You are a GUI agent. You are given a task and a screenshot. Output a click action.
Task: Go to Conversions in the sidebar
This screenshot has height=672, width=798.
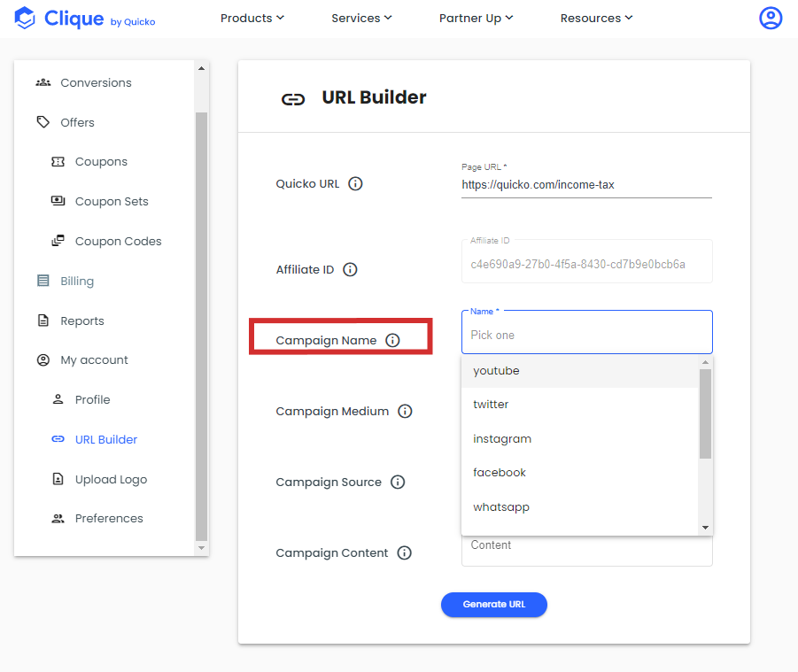96,82
